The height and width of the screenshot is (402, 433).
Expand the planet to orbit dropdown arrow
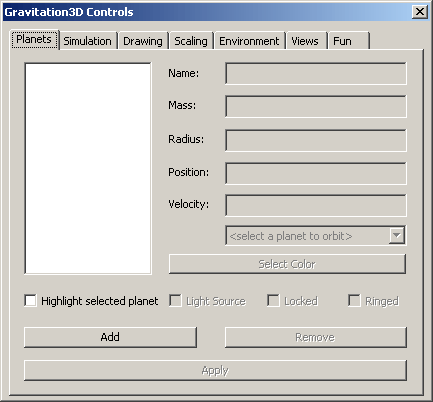pos(397,236)
